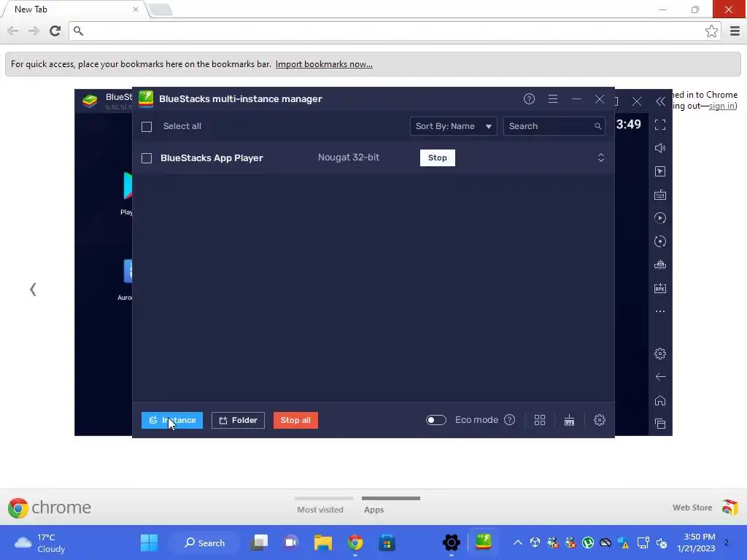Bookmark page with star icon
747x560 pixels.
pos(711,31)
